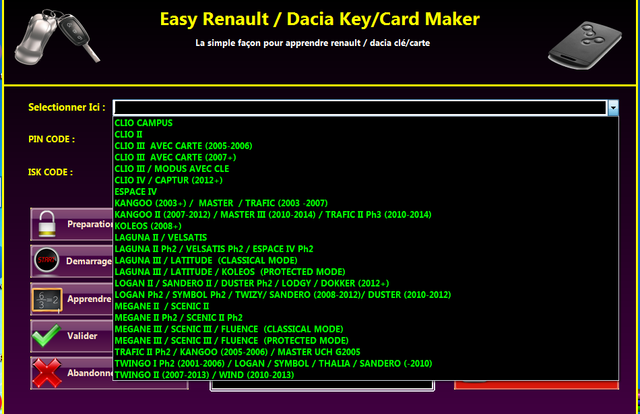Click inside the Selectionner Ici text field

click(x=359, y=107)
